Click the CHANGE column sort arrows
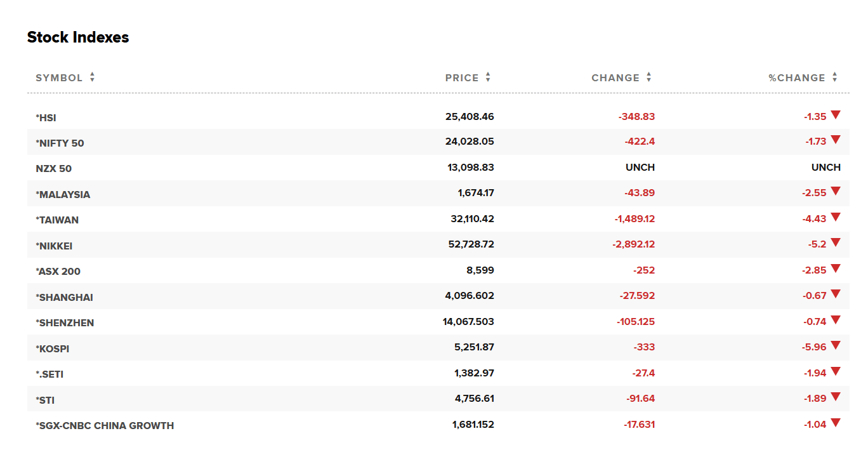Viewport: 868px width, 464px height. 648,77
